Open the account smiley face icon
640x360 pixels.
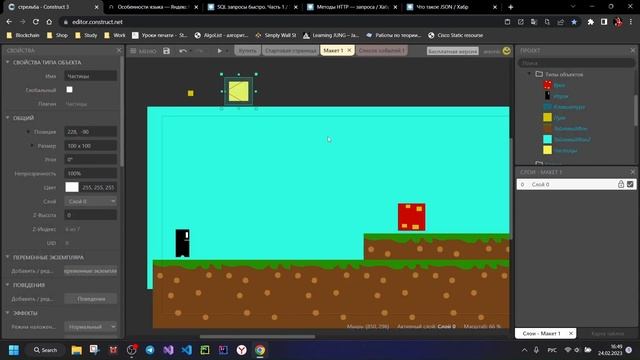507,51
